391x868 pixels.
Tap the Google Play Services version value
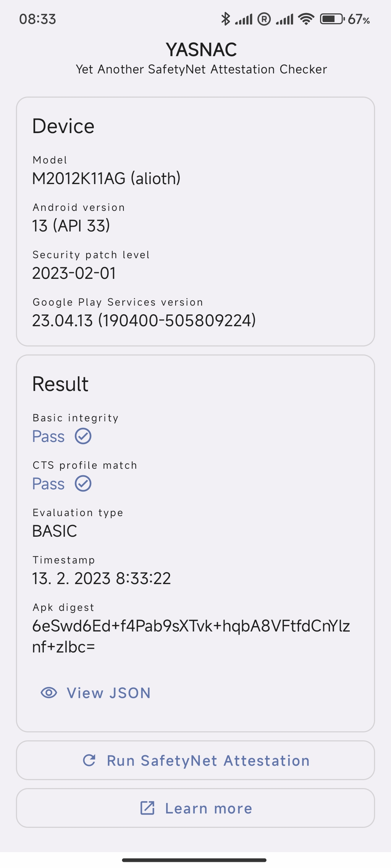(144, 320)
